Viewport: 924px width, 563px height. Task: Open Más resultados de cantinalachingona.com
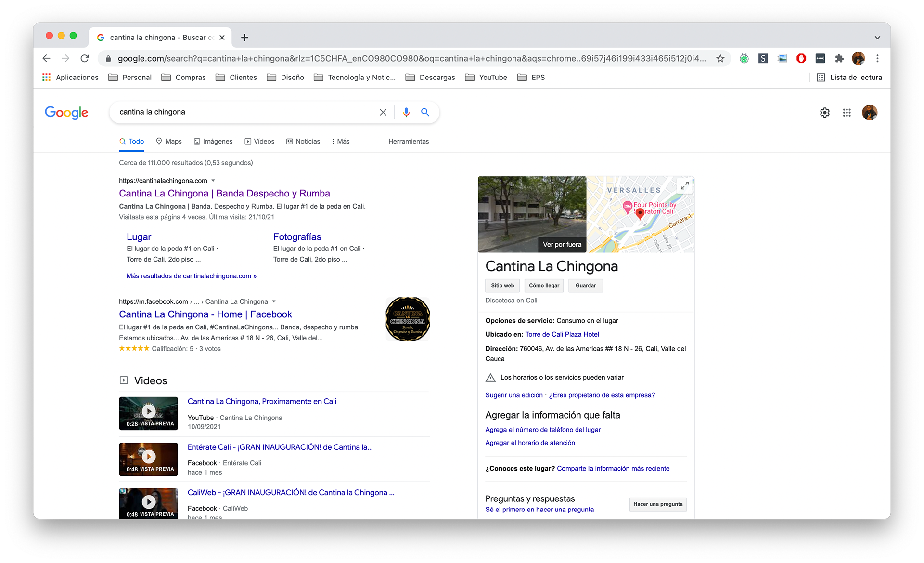coord(191,276)
